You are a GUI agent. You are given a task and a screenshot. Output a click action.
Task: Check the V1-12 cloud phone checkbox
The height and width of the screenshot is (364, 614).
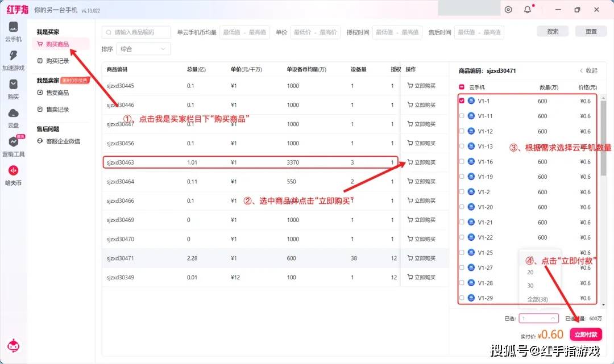click(x=462, y=131)
